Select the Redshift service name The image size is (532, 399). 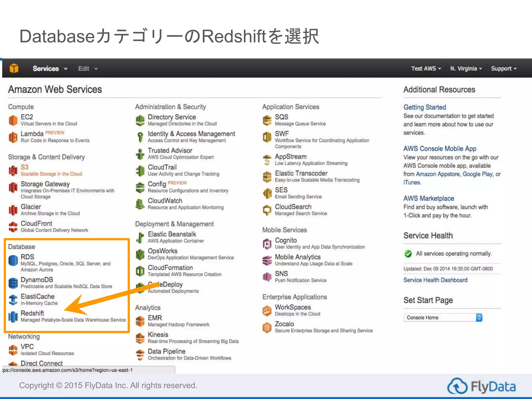(32, 313)
